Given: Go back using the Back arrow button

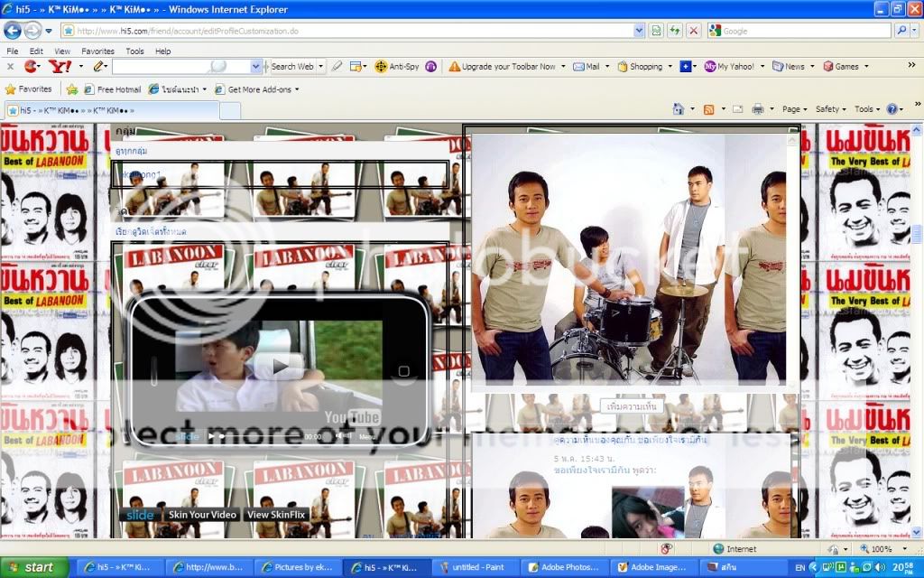Looking at the screenshot, I should click(13, 30).
